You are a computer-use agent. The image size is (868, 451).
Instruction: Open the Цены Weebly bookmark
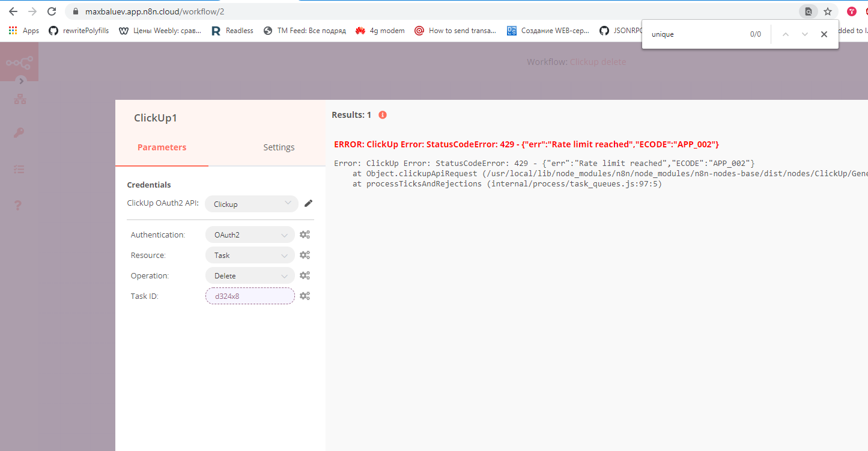click(160, 31)
